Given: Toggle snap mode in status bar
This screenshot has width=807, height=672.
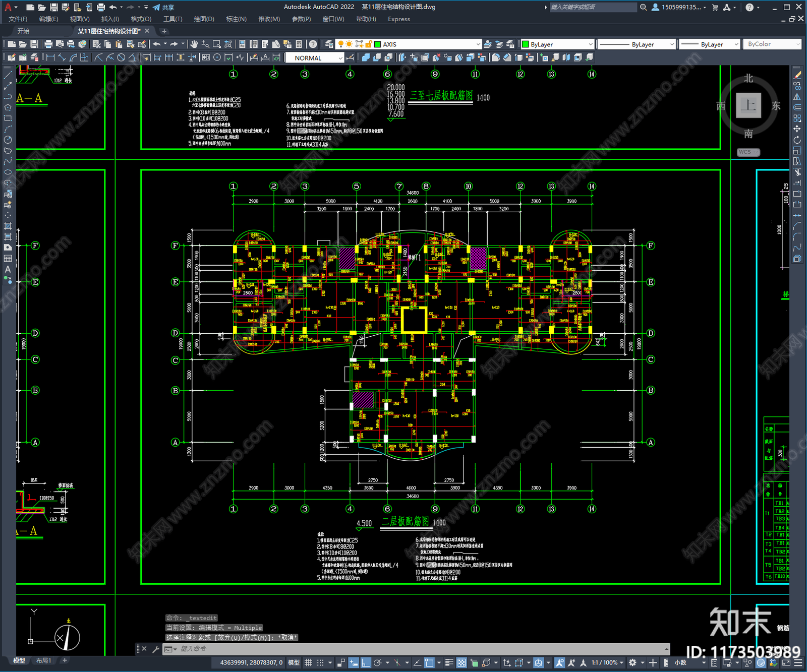Looking at the screenshot, I should (x=320, y=662).
